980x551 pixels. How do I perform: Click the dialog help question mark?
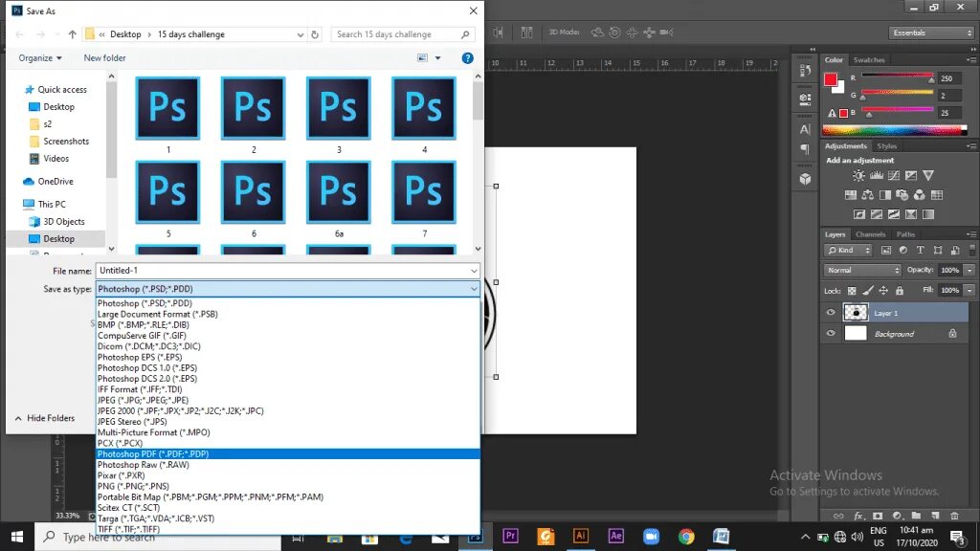[467, 58]
